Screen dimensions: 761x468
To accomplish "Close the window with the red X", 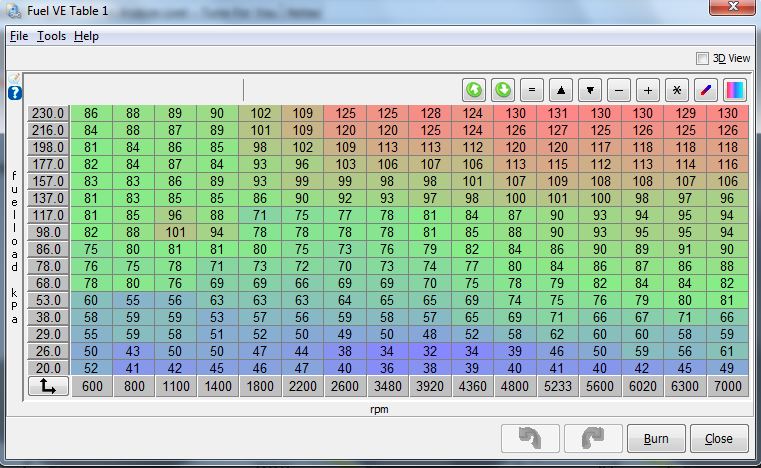I will (732, 7).
